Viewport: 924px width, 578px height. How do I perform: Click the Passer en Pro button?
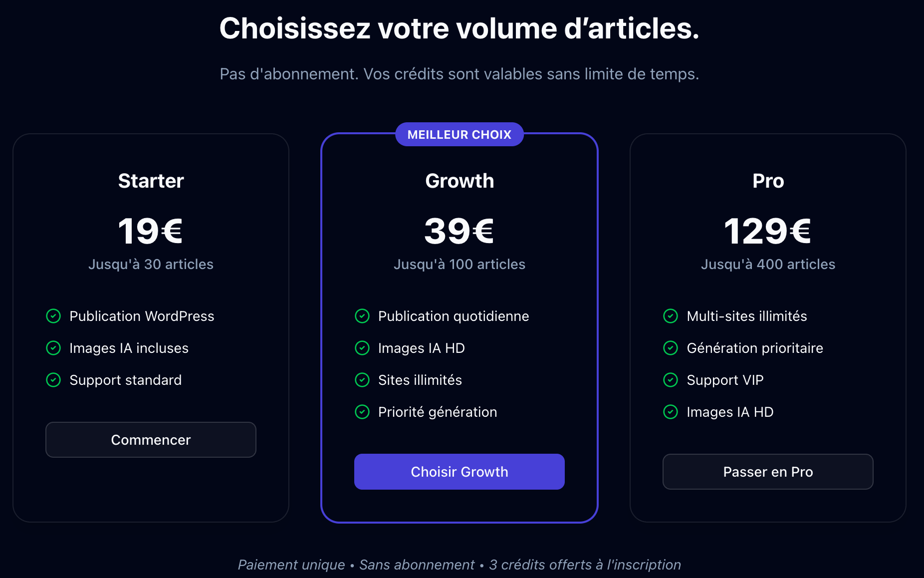(x=767, y=471)
